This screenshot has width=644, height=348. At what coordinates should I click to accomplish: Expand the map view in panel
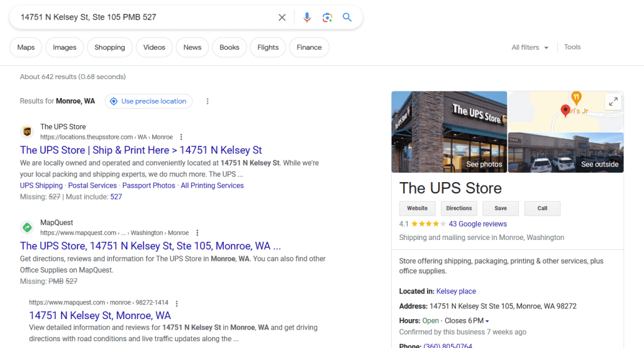click(613, 102)
